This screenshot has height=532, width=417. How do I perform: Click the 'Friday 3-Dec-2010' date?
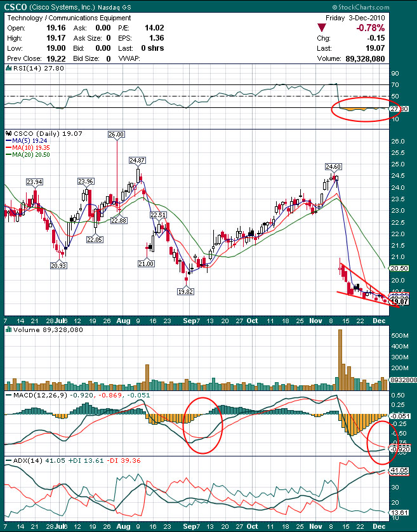click(x=355, y=18)
